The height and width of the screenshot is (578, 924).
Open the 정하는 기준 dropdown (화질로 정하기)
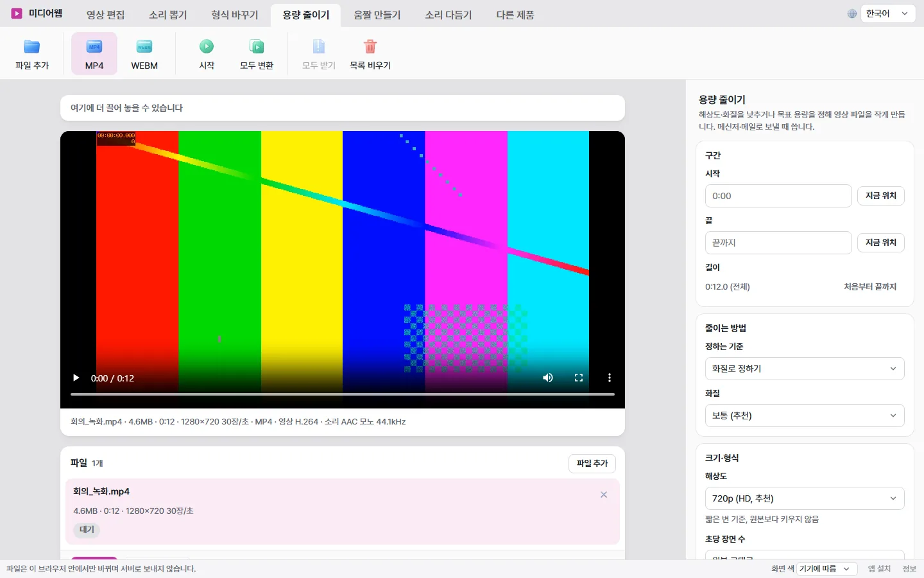pos(805,369)
